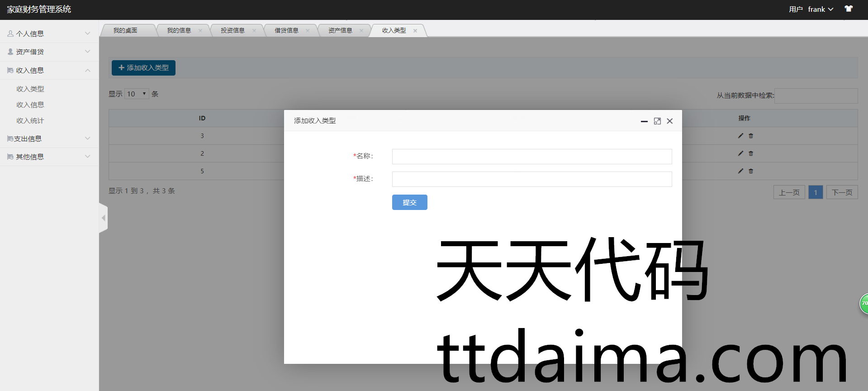Close the 投资信息 tab
Viewport: 868px width, 391px height.
[254, 31]
